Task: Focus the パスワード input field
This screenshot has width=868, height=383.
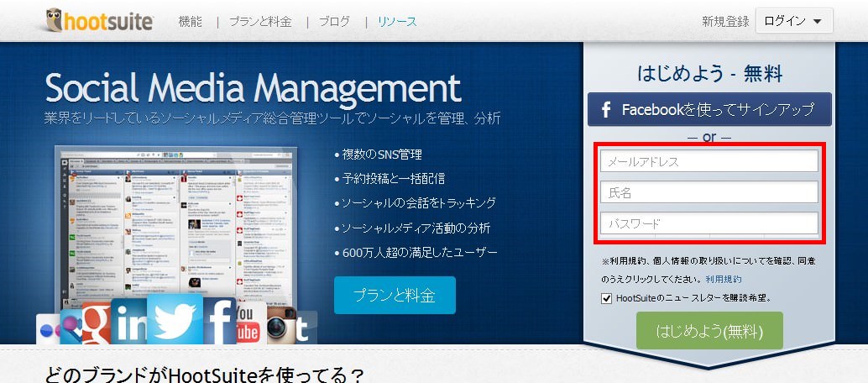Action: (709, 223)
